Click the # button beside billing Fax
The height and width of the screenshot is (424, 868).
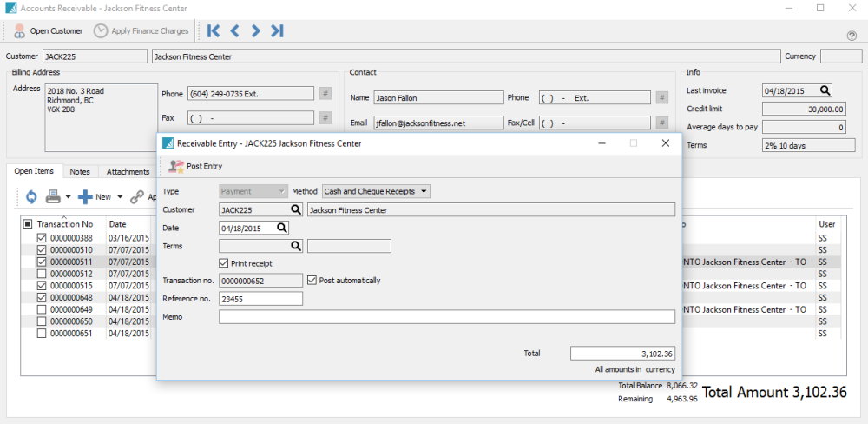[325, 117]
